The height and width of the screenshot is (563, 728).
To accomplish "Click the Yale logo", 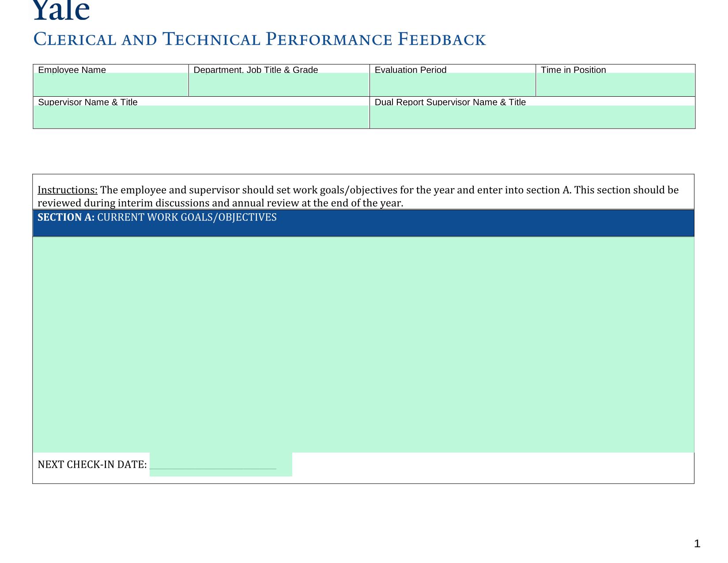I will click(61, 10).
